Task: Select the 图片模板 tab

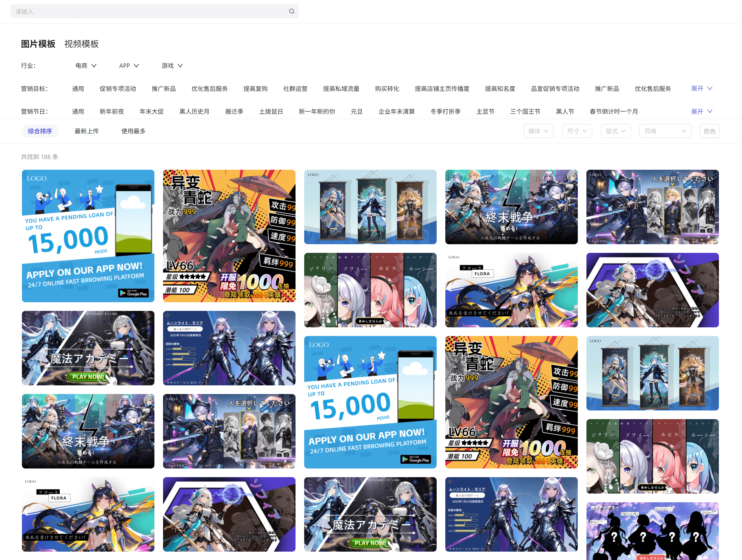Action: [38, 44]
